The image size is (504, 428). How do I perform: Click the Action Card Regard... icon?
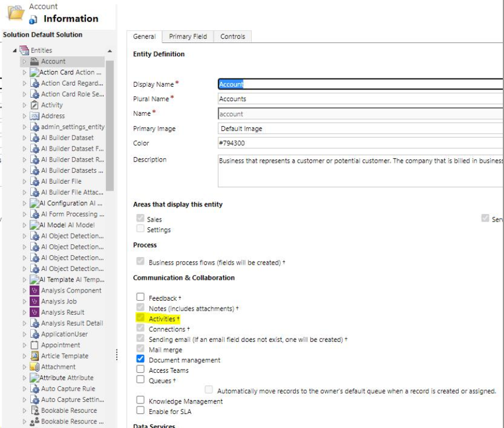[34, 83]
